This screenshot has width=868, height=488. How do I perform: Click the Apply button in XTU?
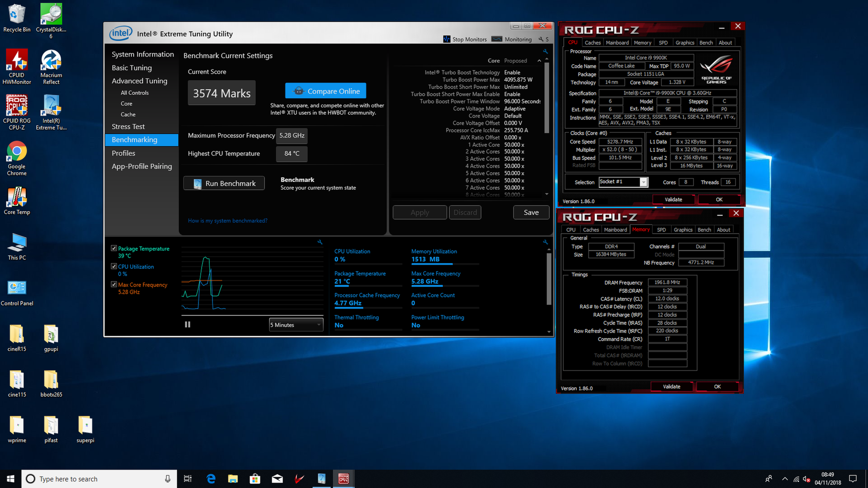(420, 212)
